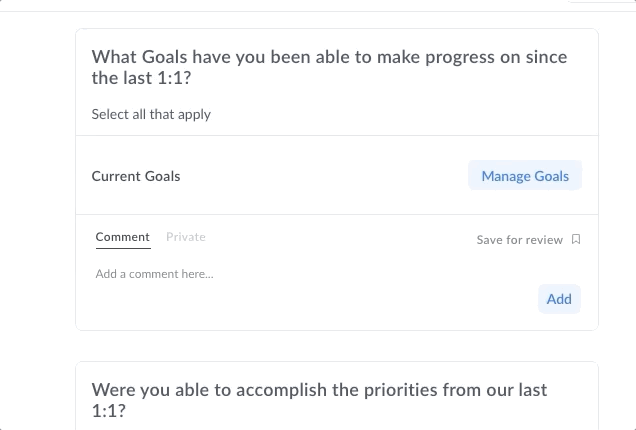
Task: Click the Add button to post comment
Action: coord(559,299)
